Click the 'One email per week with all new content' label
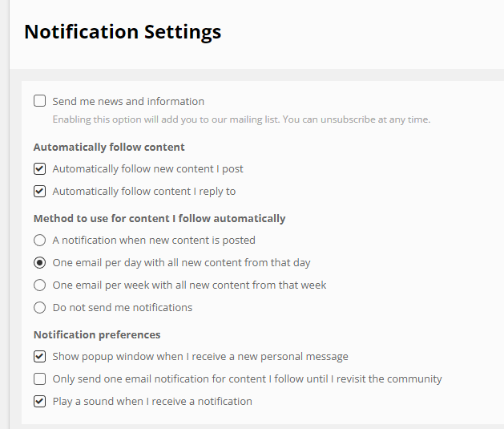The image size is (504, 429). point(189,285)
